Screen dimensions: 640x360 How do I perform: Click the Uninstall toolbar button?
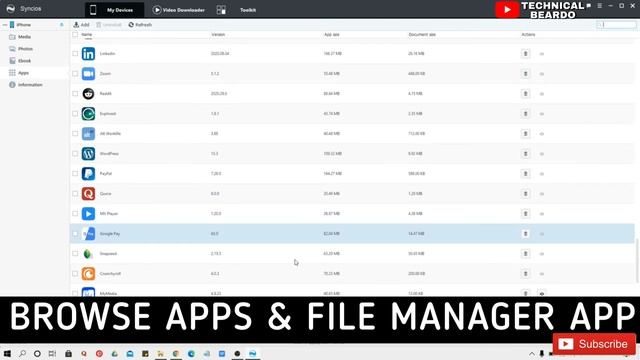click(x=109, y=25)
